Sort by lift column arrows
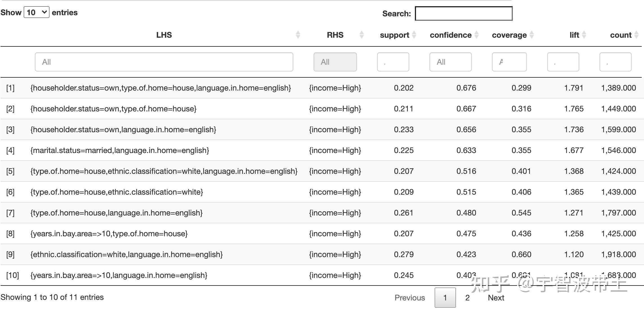 [x=584, y=35]
